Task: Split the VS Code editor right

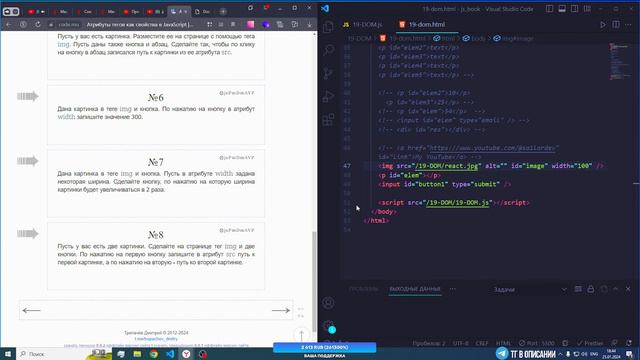Action: pyautogui.click(x=616, y=24)
